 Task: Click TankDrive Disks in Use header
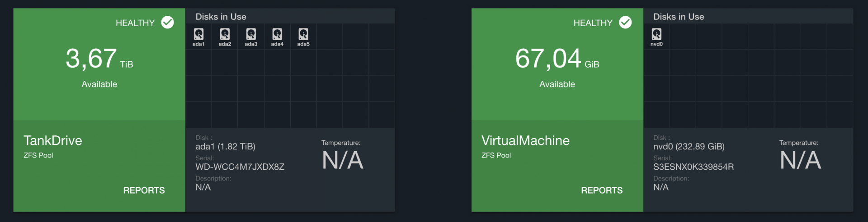pos(221,17)
